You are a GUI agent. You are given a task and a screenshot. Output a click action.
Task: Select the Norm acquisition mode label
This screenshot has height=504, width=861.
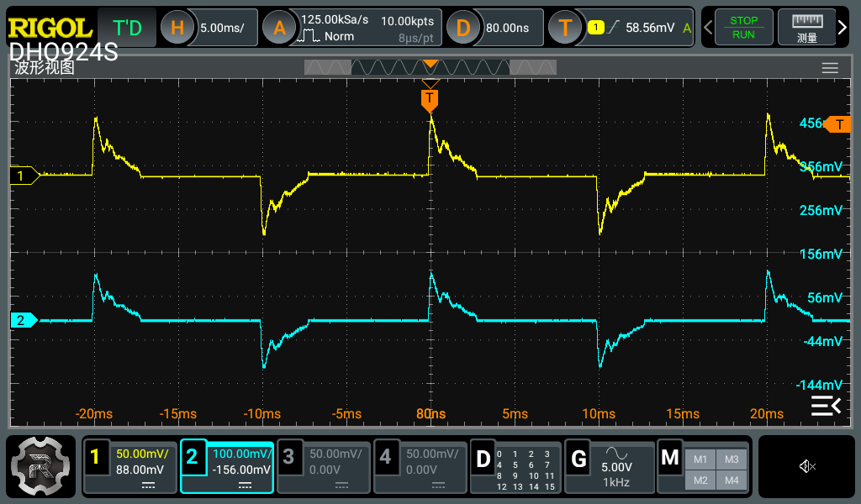point(339,36)
